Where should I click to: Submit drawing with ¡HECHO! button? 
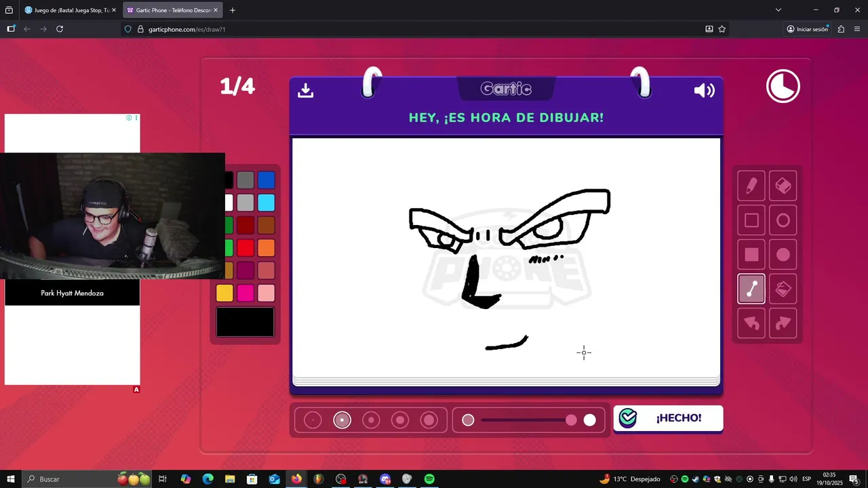point(668,418)
